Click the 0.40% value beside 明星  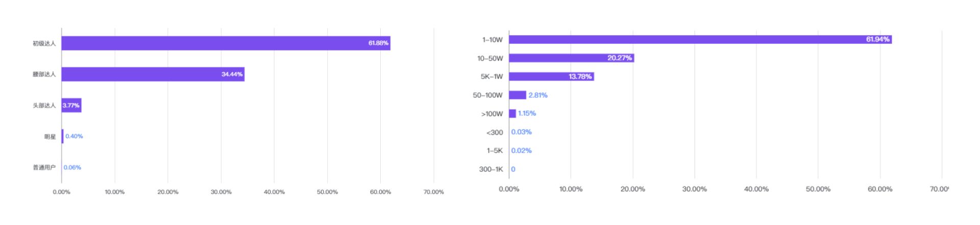[74, 136]
